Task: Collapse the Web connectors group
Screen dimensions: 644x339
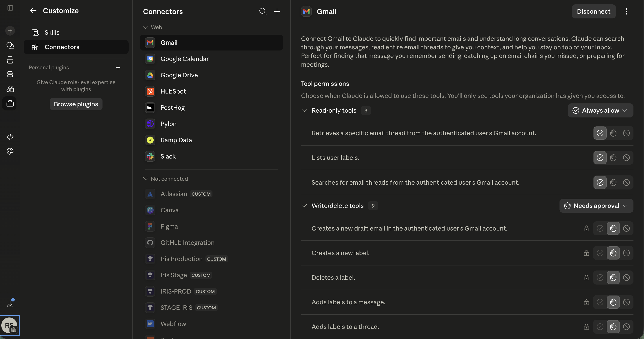Action: point(146,27)
